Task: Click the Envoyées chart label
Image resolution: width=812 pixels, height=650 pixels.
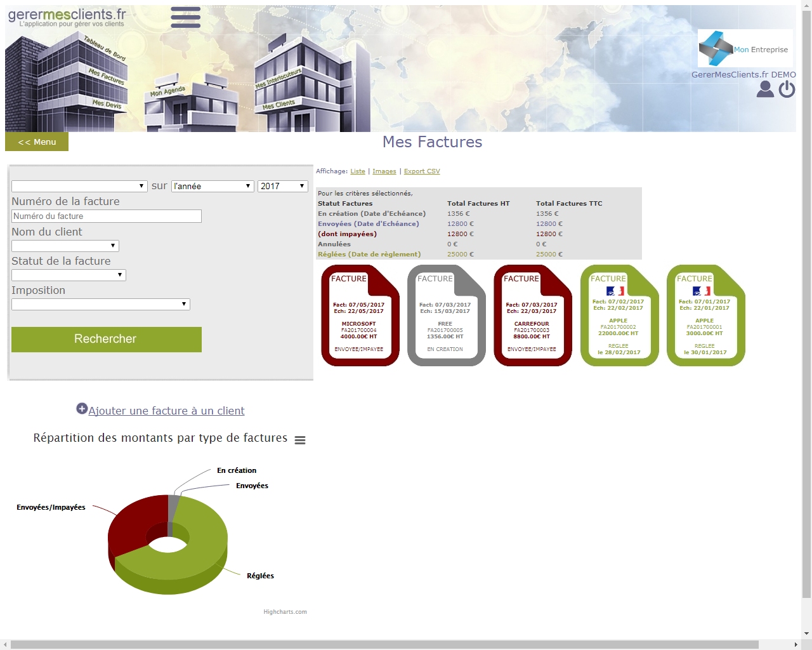Action: (252, 486)
